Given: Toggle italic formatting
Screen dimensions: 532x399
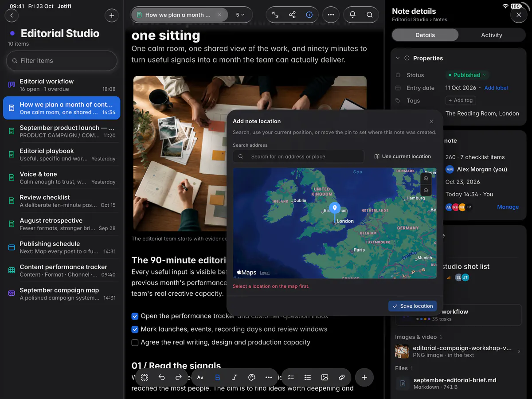Looking at the screenshot, I should [235, 377].
